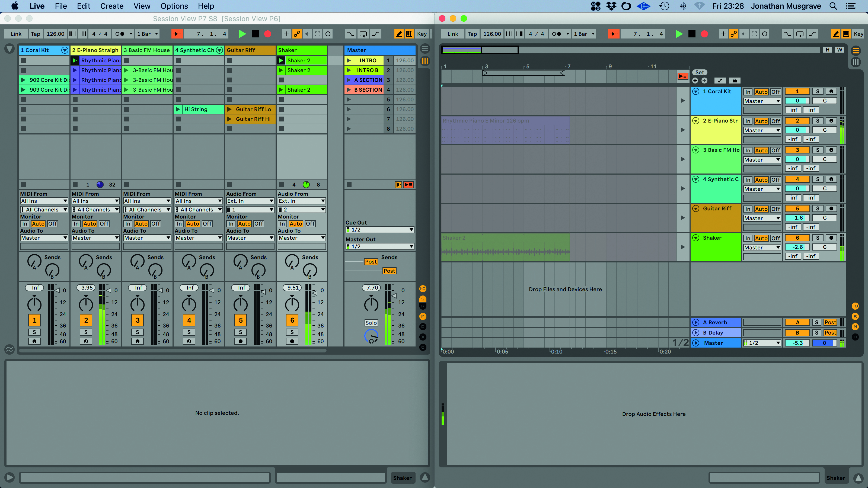This screenshot has width=868, height=488.
Task: Fold the Shaker track in Arrangement window
Action: tap(696, 238)
